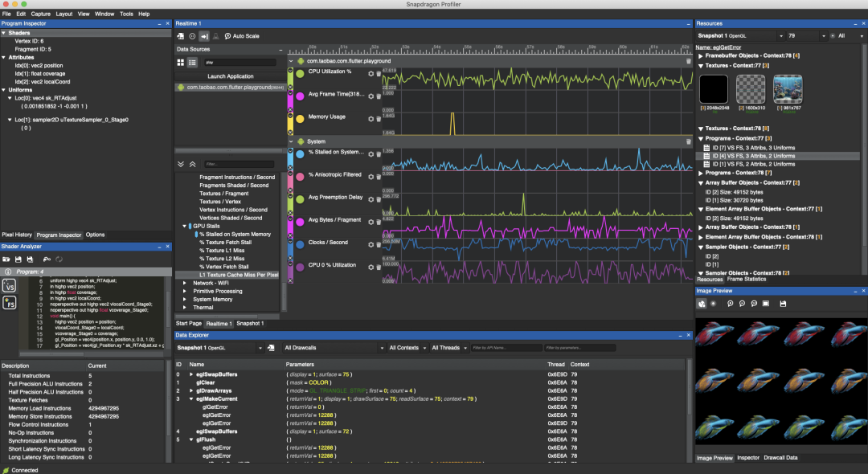Open settings gear for Avg Frame Time track
Viewport: 868px width, 474px height.
[x=371, y=96]
